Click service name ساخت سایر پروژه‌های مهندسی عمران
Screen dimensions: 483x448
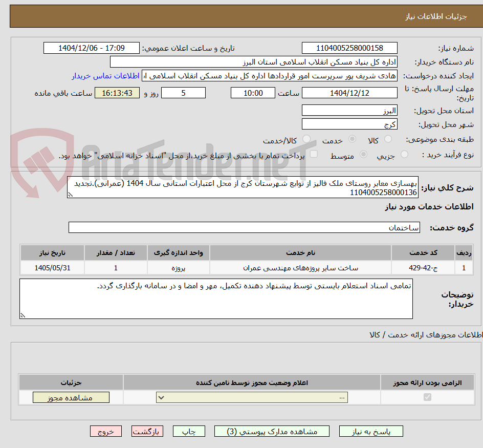(x=300, y=268)
